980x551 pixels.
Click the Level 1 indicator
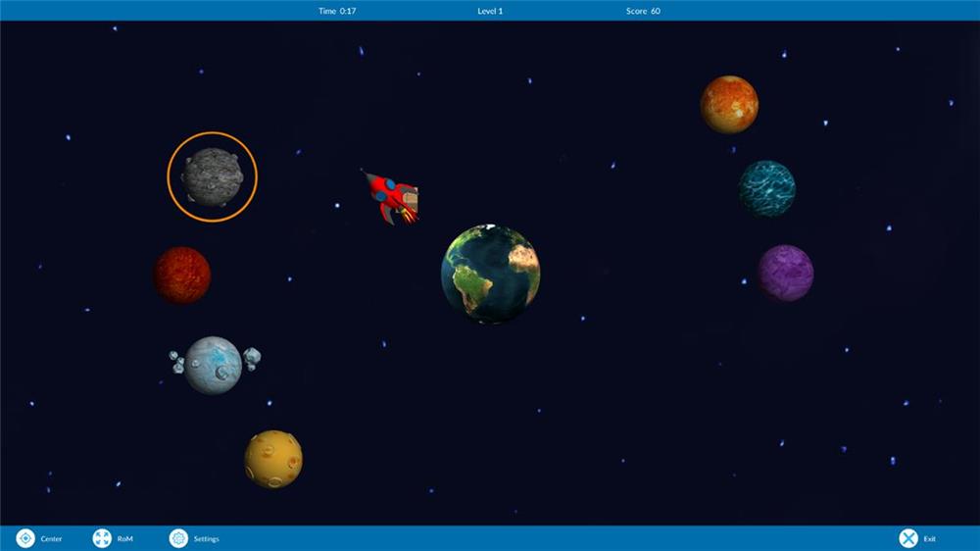point(490,11)
